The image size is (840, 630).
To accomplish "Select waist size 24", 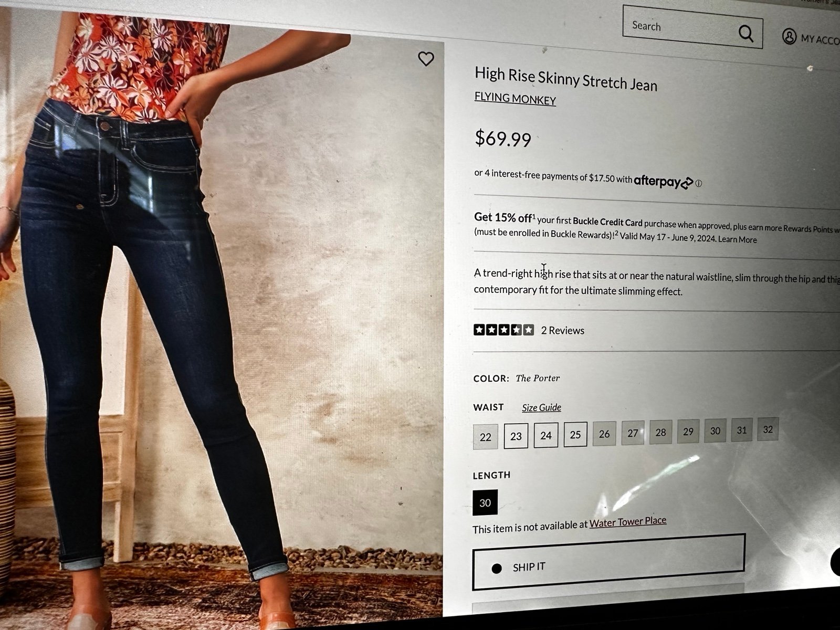I will point(546,435).
